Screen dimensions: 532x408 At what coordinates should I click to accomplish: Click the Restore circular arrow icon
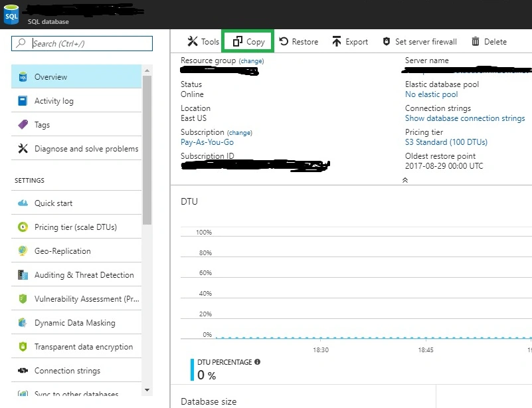pyautogui.click(x=284, y=41)
